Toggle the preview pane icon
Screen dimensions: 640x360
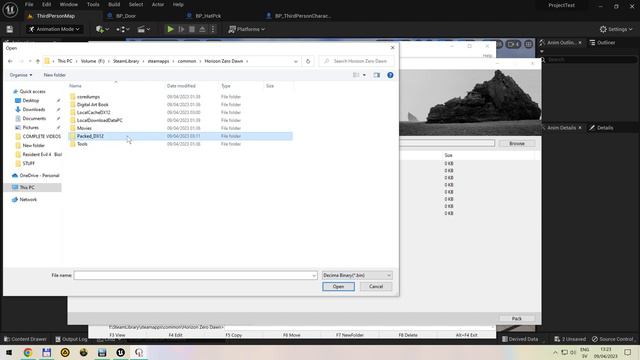click(x=377, y=75)
